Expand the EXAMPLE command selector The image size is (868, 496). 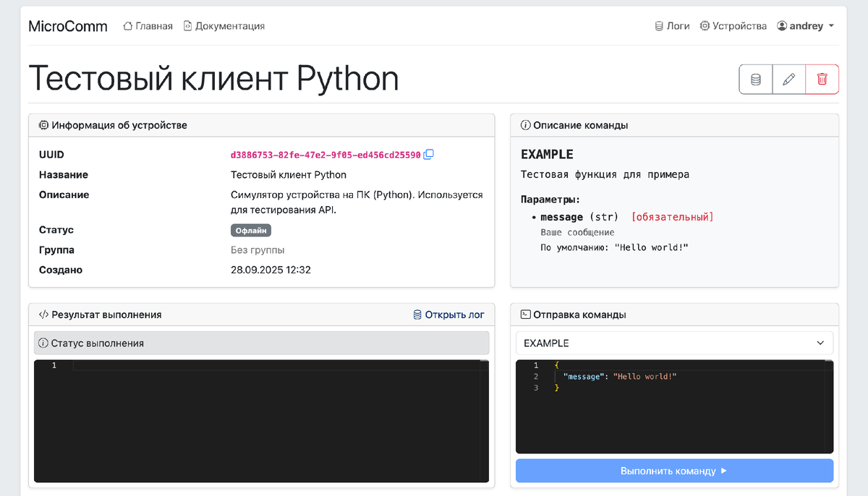(674, 343)
